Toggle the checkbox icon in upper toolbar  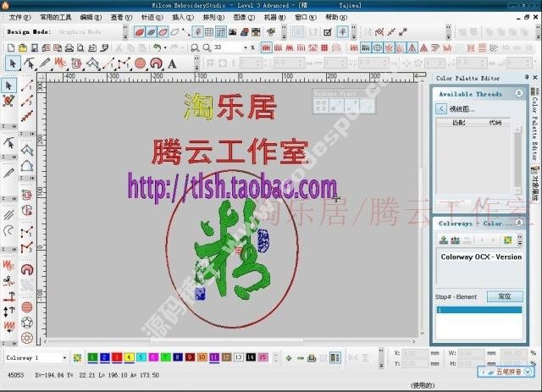(x=327, y=32)
